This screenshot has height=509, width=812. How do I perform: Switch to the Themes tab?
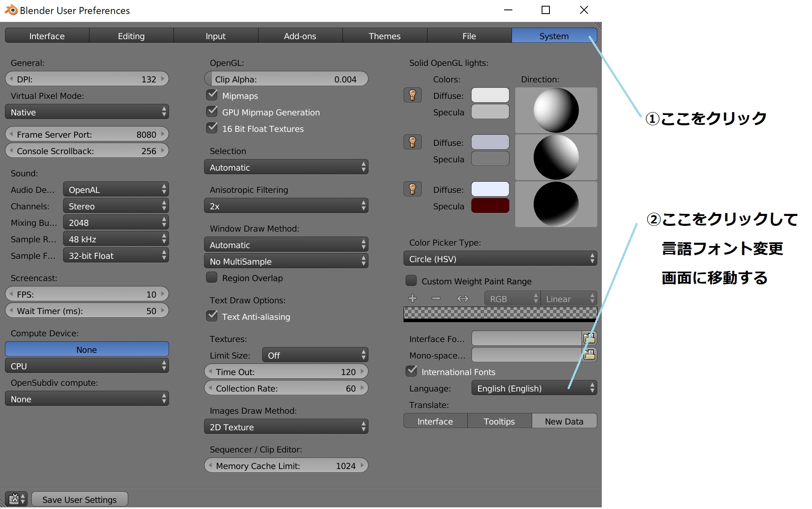coord(385,35)
